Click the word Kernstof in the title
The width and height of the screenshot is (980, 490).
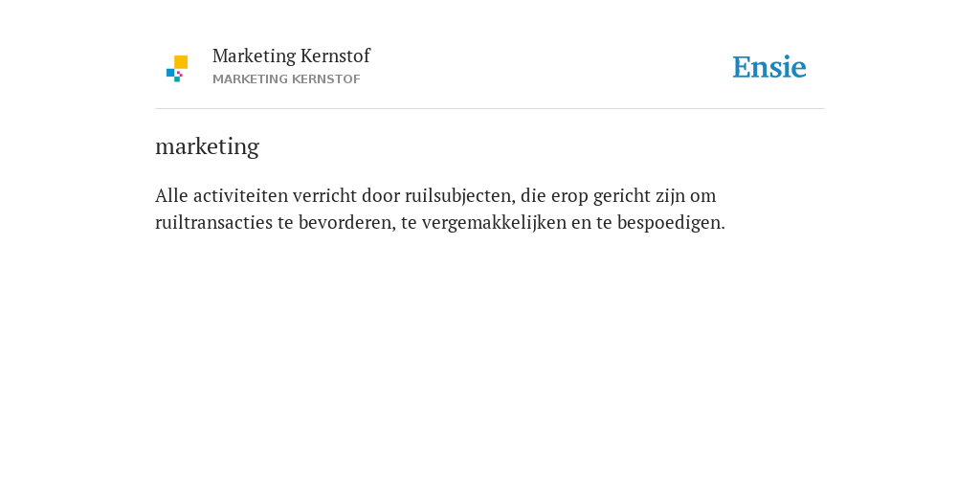(335, 56)
